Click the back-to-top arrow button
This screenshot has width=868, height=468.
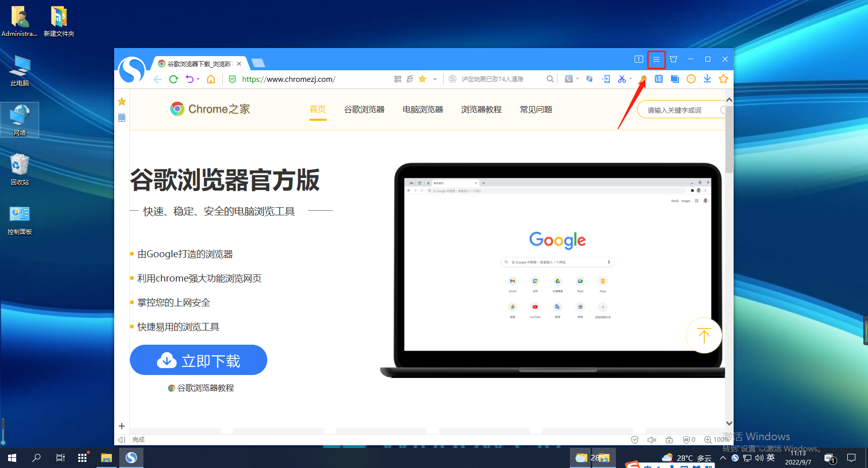pyautogui.click(x=704, y=335)
